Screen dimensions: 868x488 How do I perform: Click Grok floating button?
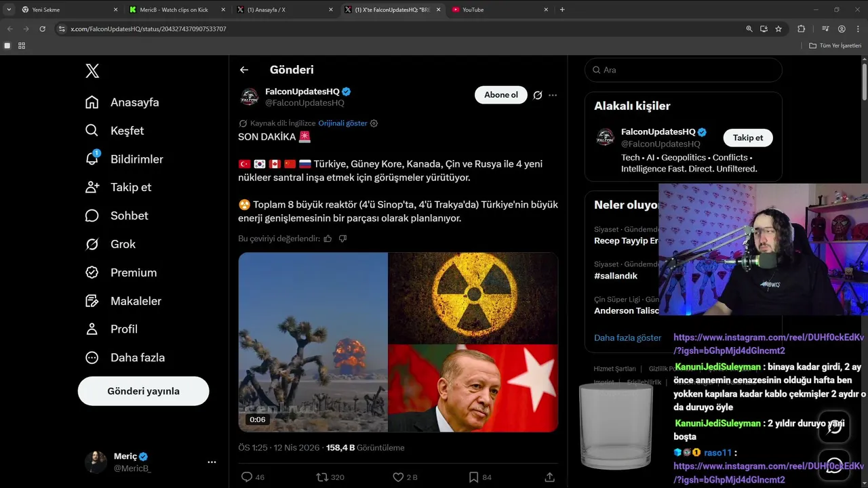(834, 426)
